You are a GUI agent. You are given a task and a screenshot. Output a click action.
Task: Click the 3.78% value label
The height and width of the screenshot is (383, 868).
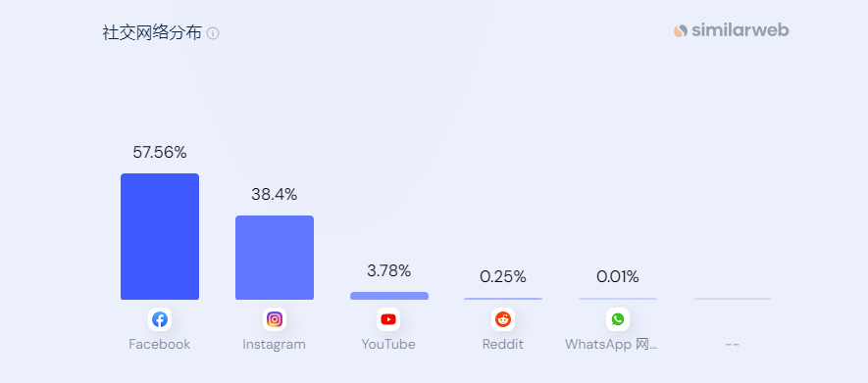pos(389,270)
